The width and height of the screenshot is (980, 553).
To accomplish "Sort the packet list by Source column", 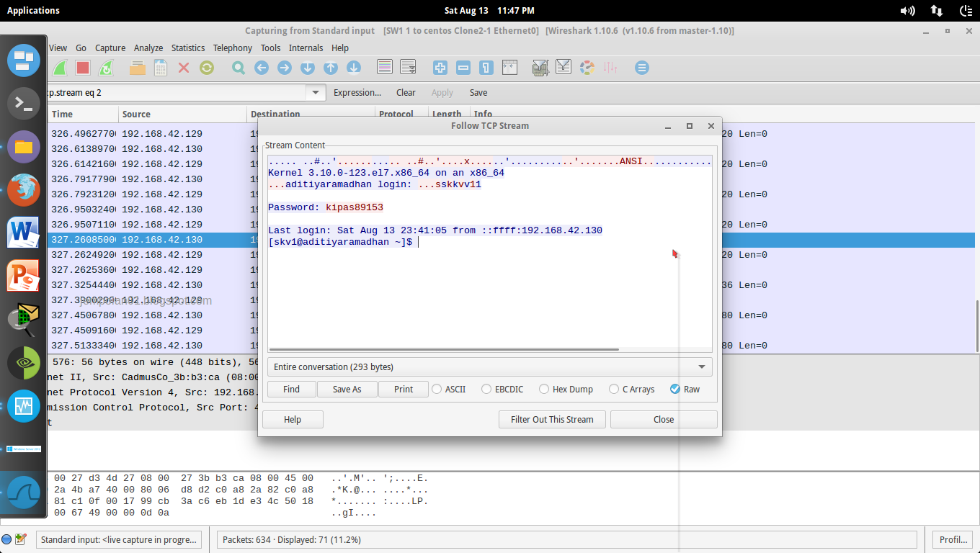I will pos(183,114).
